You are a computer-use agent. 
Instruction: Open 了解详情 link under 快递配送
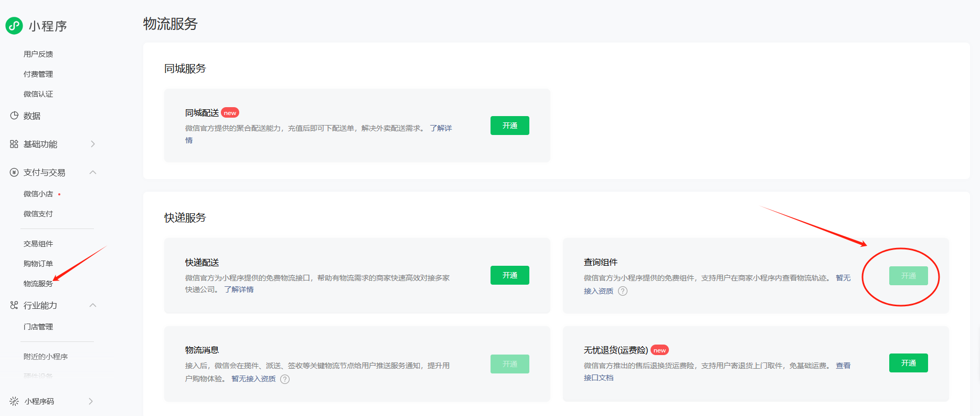point(239,289)
